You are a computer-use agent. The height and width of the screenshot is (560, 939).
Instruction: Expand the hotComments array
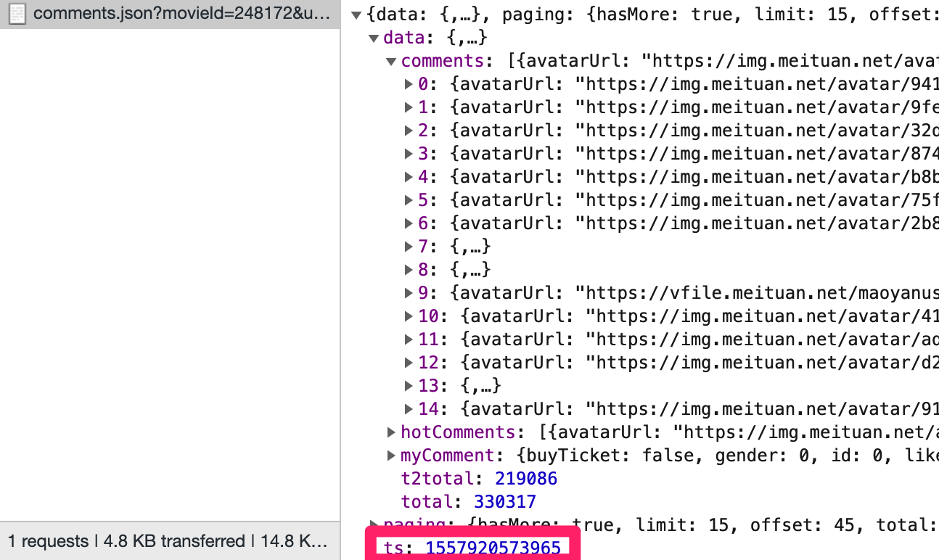tap(391, 432)
